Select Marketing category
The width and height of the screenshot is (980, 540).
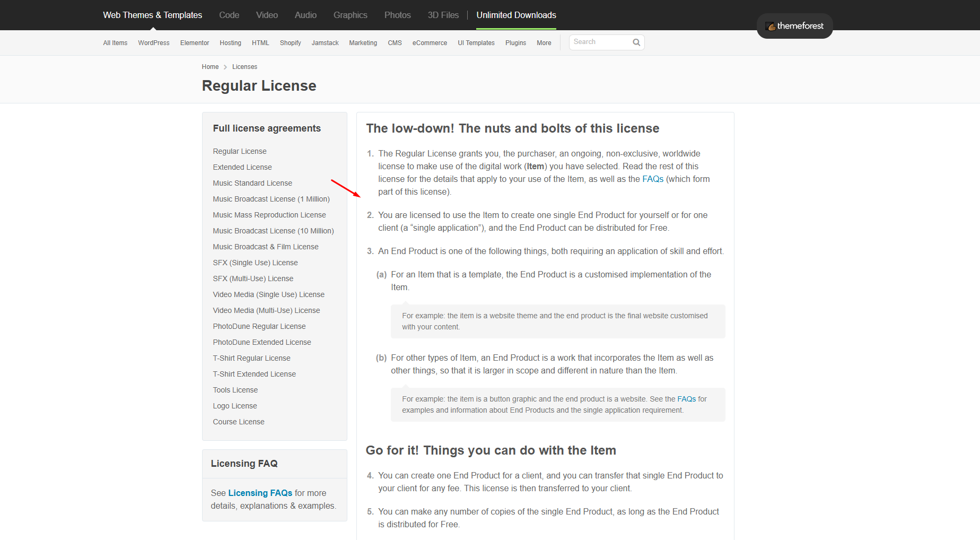[x=363, y=43]
